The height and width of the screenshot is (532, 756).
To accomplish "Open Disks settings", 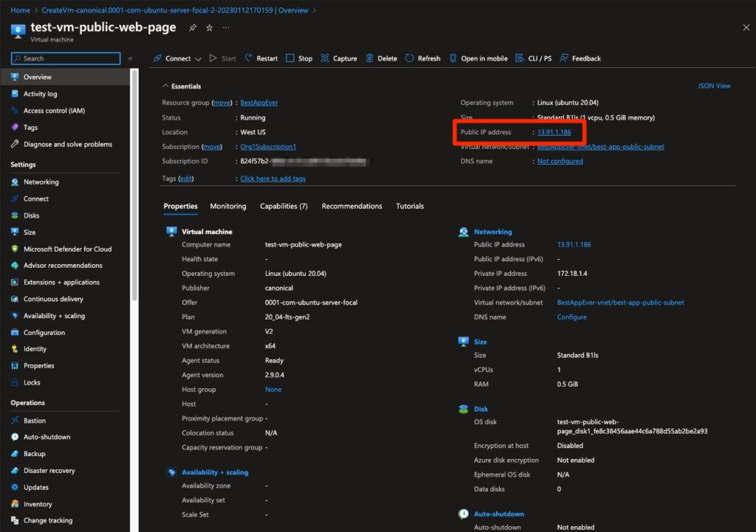I will pyautogui.click(x=31, y=215).
